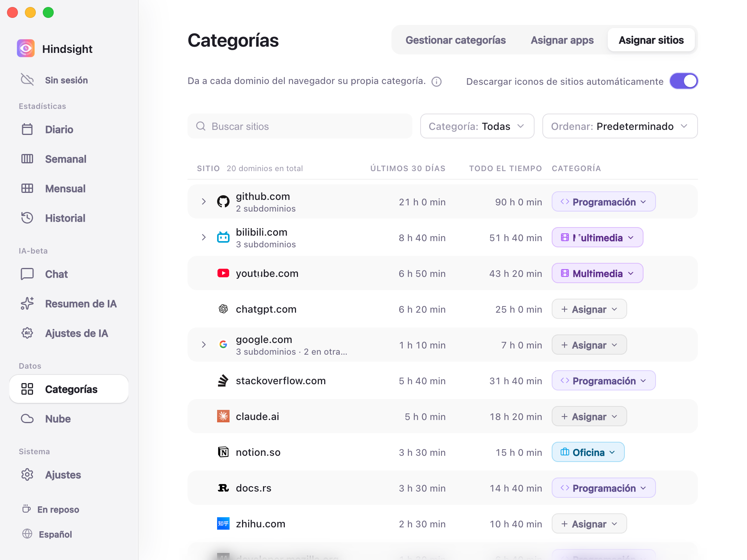This screenshot has width=747, height=560.
Task: Open the Ajustes de IA gear icon
Action: [27, 333]
